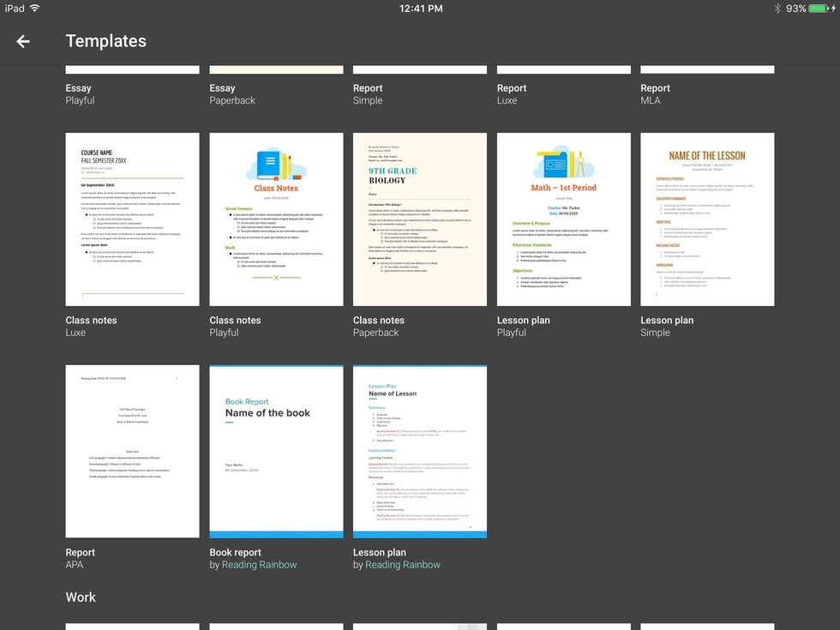Tap the back arrow to exit Templates
Screen dimensions: 840x630
[22, 40]
